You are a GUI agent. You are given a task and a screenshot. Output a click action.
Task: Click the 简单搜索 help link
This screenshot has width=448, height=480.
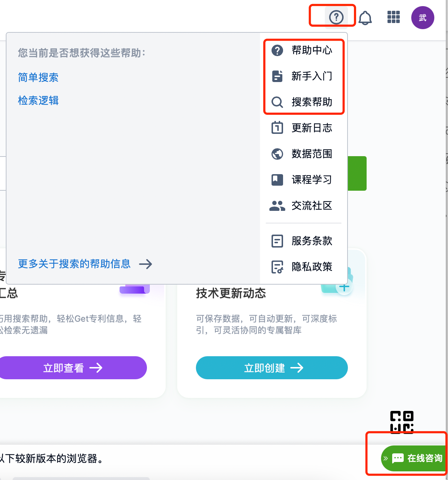[x=38, y=77]
